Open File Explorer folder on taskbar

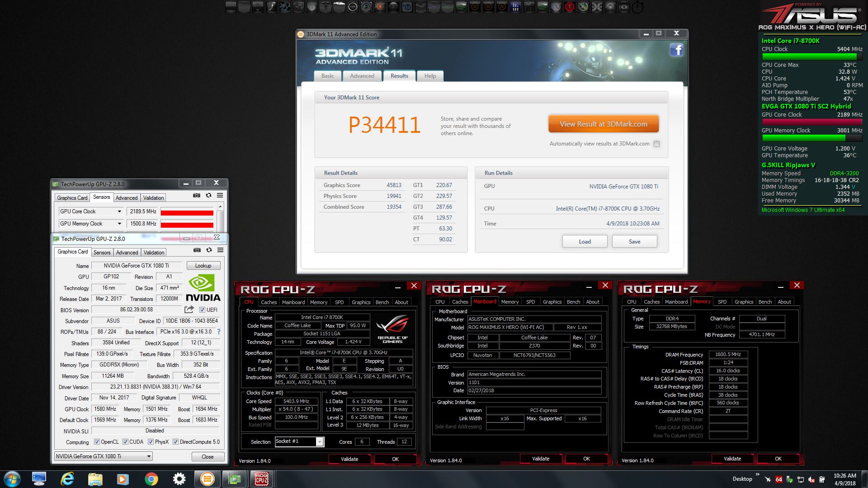95,479
